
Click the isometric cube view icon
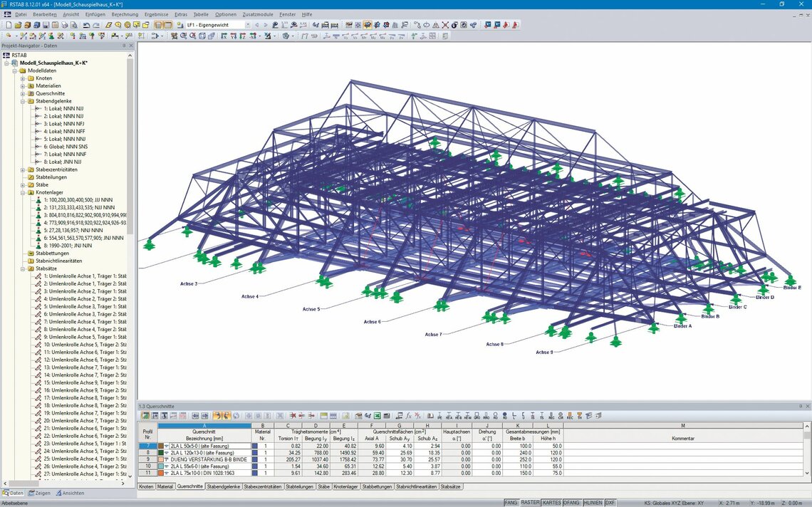pos(202,36)
